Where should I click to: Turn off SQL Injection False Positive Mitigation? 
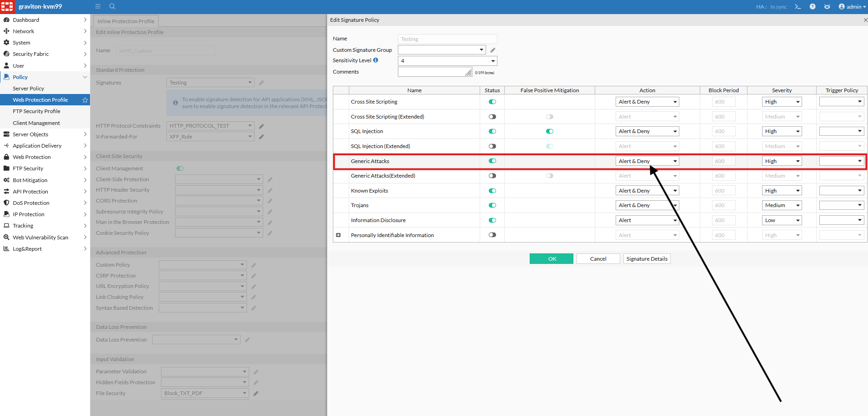[x=550, y=131]
